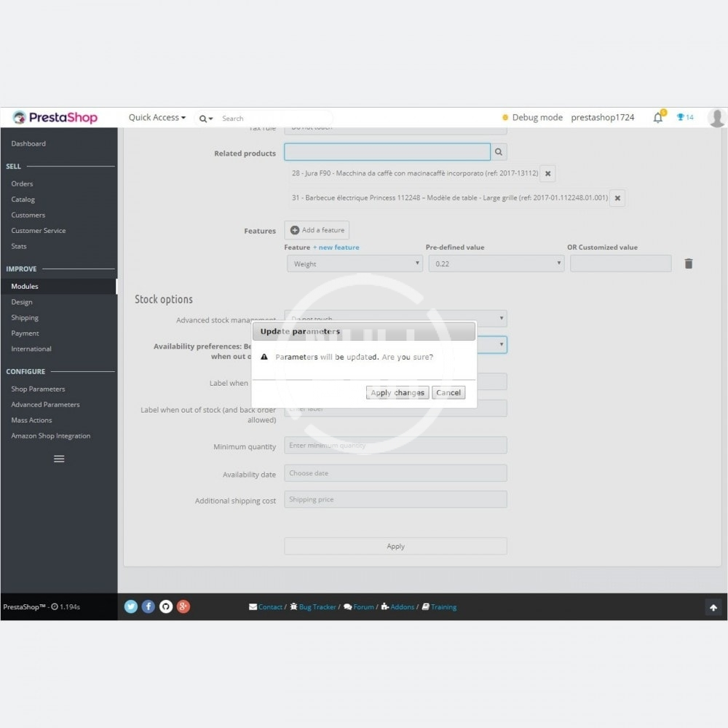Remove the Barbecue électrique related product
The height and width of the screenshot is (728, 728).
[617, 198]
